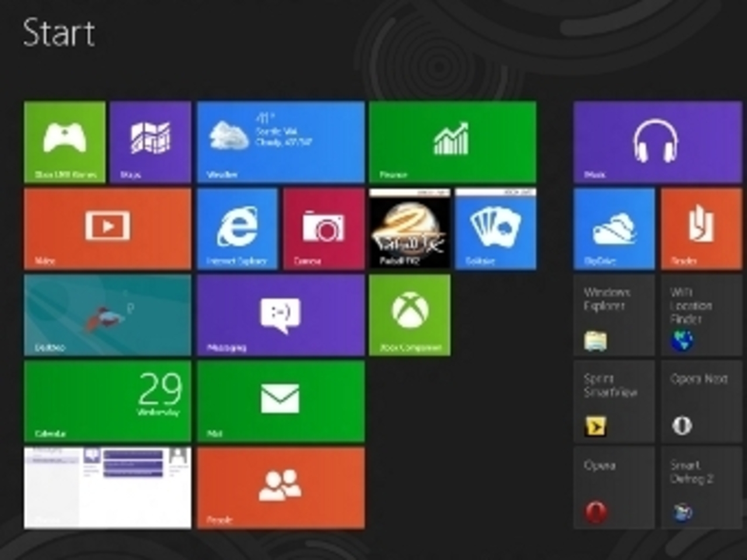Open the SkyDrive cloud tile
The width and height of the screenshot is (747, 560).
coord(614,229)
